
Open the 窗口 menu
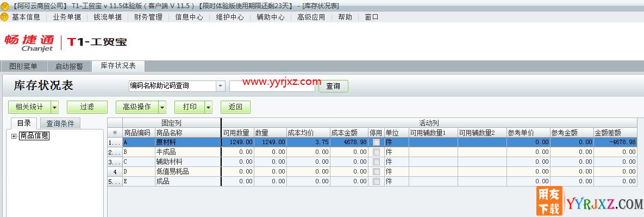pyautogui.click(x=372, y=17)
